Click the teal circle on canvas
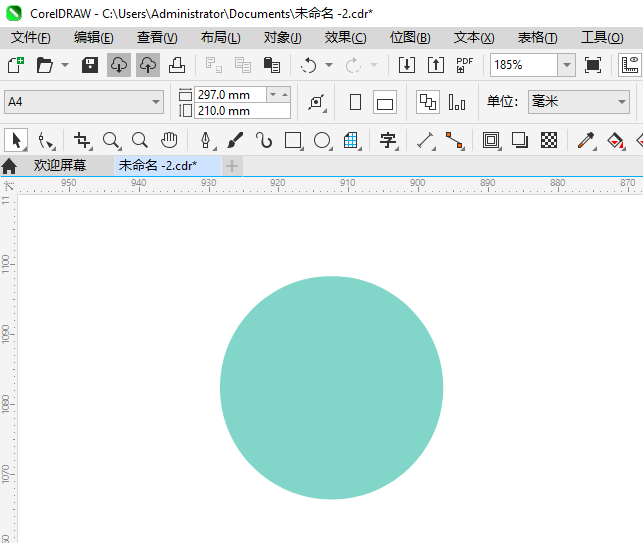The height and width of the screenshot is (543, 643). (331, 388)
